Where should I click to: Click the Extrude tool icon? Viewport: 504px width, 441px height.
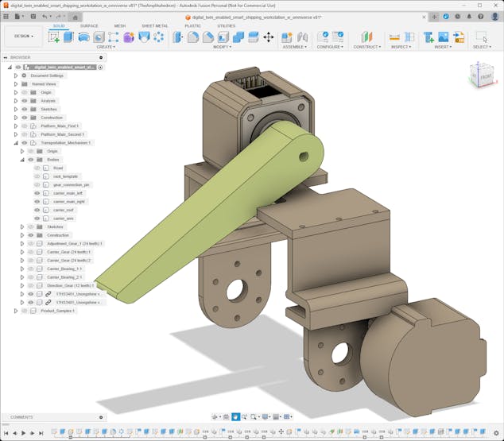[68, 37]
